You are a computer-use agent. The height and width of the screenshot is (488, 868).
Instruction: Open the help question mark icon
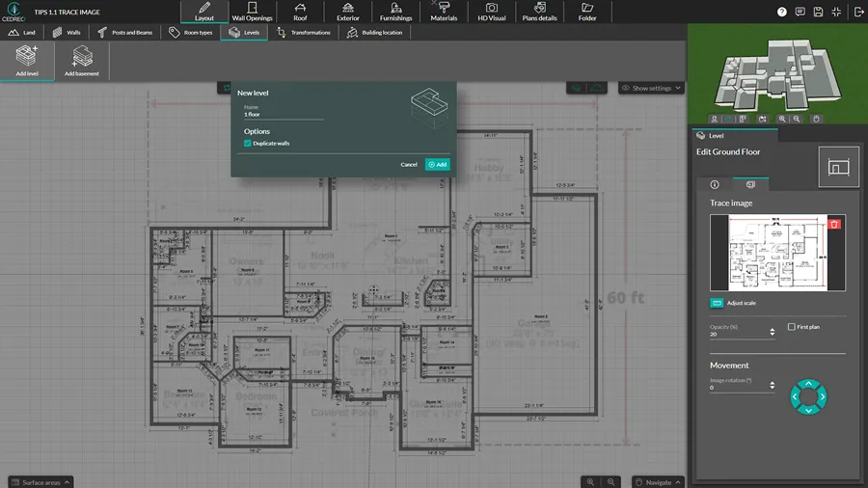(781, 12)
